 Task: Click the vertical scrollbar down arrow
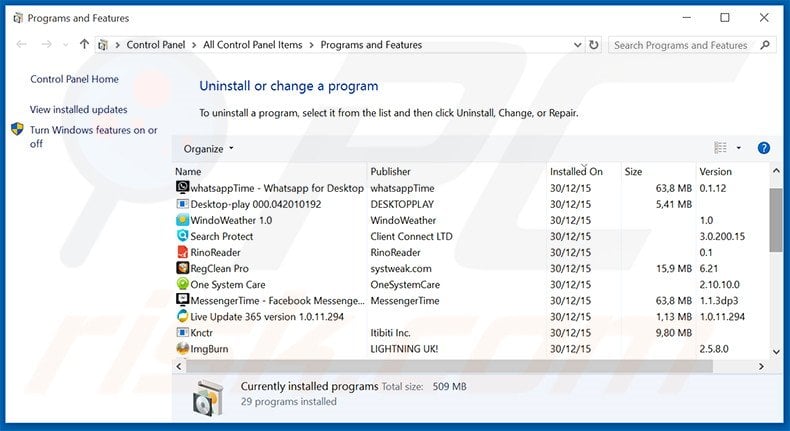point(776,352)
